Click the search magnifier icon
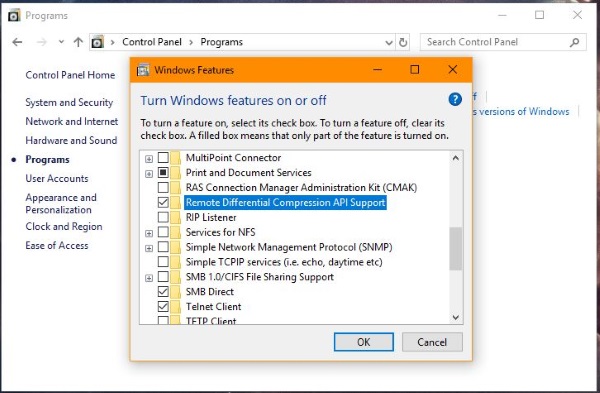Image resolution: width=600 pixels, height=393 pixels. coord(574,42)
